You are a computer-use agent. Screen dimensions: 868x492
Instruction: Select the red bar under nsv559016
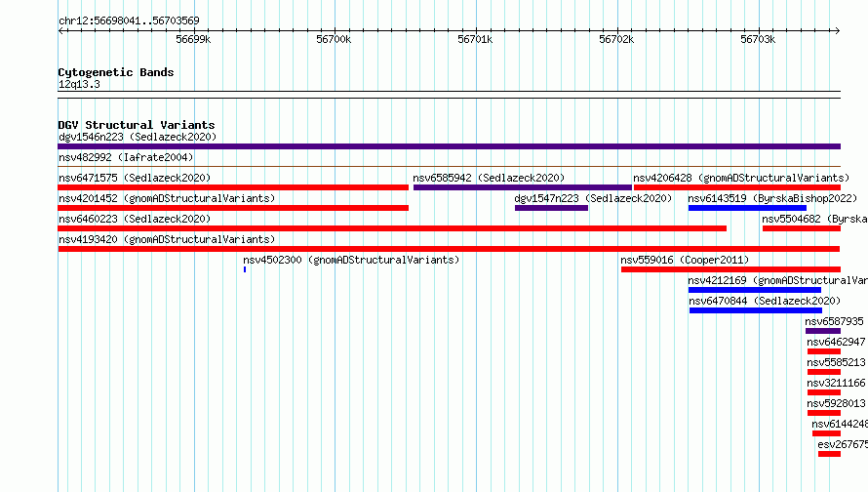730,269
